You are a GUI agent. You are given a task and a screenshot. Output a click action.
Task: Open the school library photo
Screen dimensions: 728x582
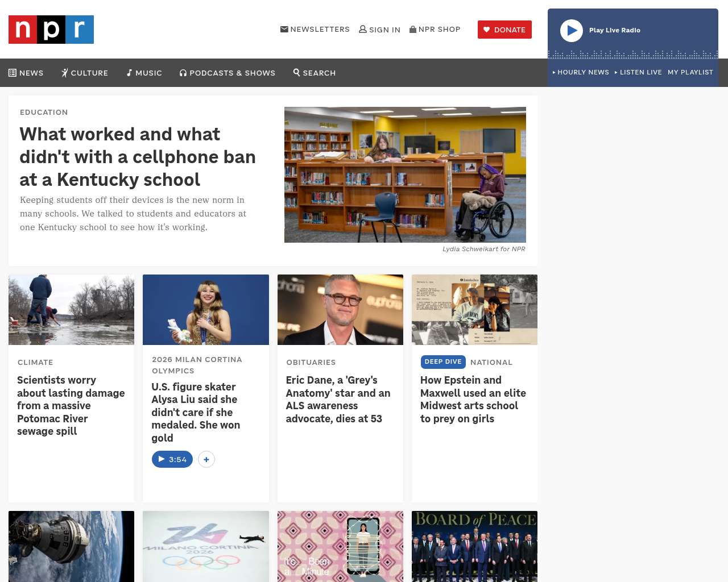405,174
